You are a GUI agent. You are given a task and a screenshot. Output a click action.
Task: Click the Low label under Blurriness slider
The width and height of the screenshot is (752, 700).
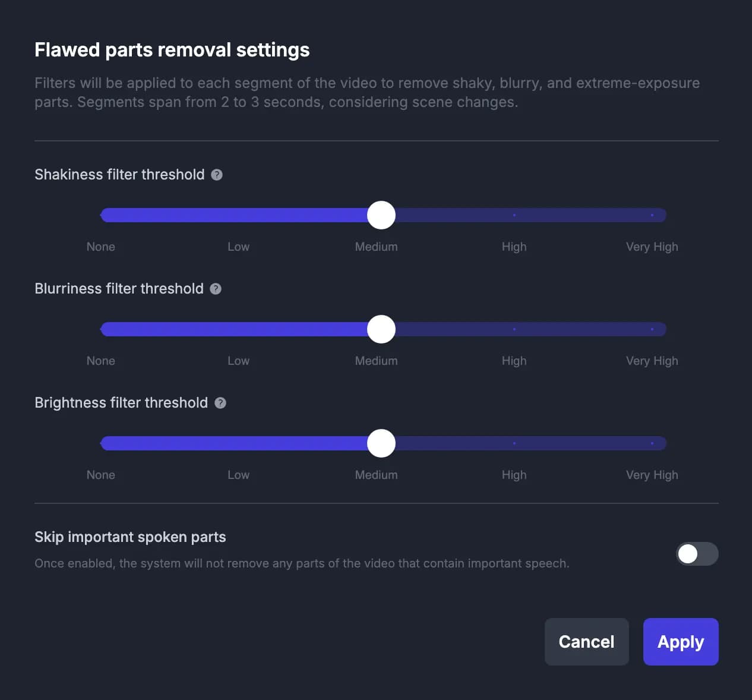(x=238, y=361)
